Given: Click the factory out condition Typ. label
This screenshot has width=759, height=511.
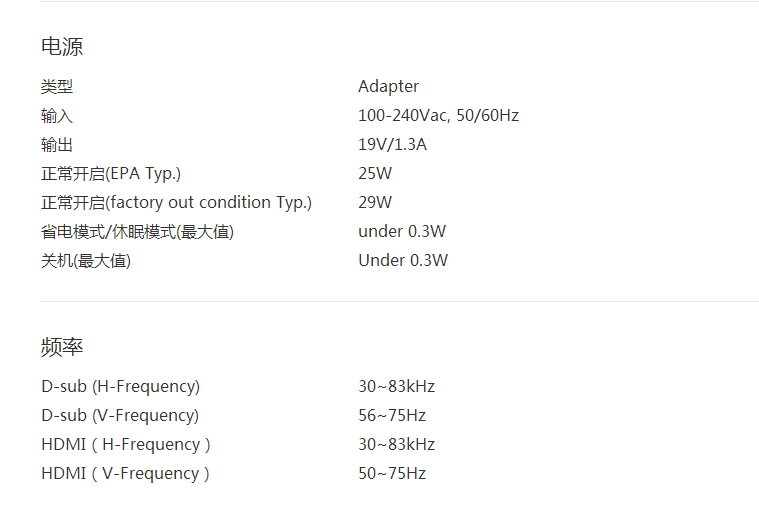Looking at the screenshot, I should tap(176, 202).
